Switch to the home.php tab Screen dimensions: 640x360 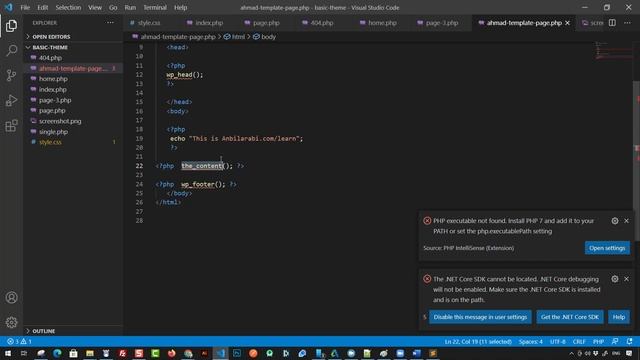pos(382,23)
